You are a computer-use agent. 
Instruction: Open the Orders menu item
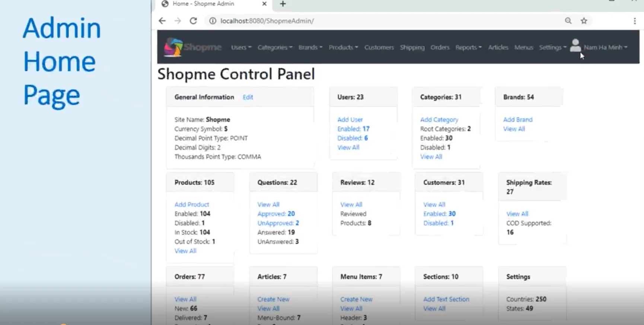pyautogui.click(x=440, y=47)
